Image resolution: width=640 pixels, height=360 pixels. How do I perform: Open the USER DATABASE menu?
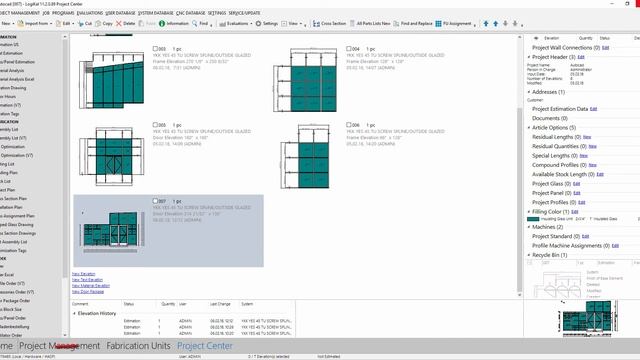coord(120,13)
